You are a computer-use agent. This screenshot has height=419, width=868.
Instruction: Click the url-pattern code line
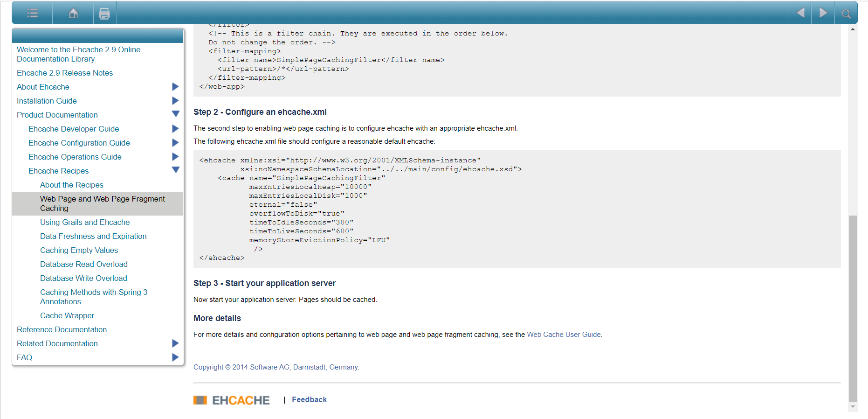point(283,69)
